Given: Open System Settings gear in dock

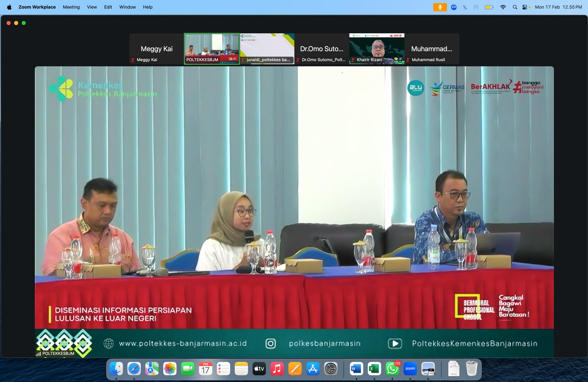Looking at the screenshot, I should 331,369.
